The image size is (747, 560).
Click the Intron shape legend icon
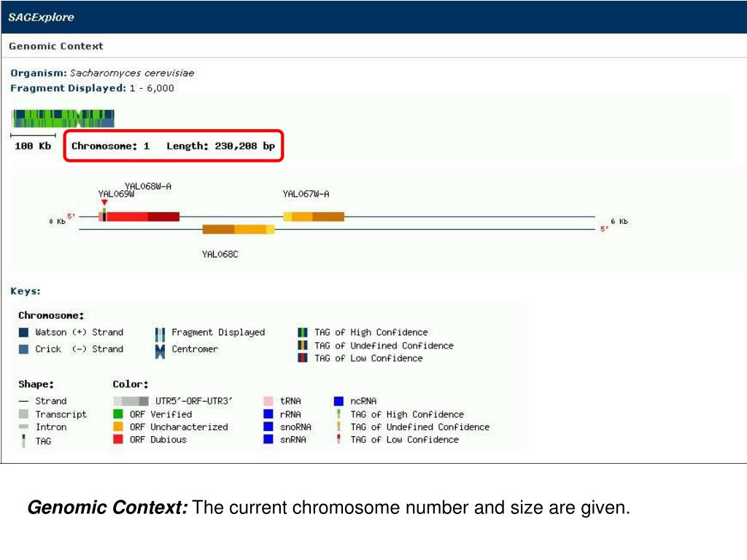23,427
